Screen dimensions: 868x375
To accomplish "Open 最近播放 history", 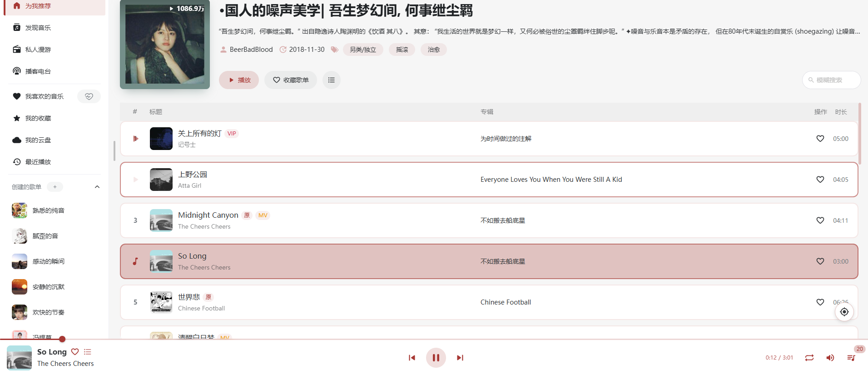I will click(x=55, y=162).
